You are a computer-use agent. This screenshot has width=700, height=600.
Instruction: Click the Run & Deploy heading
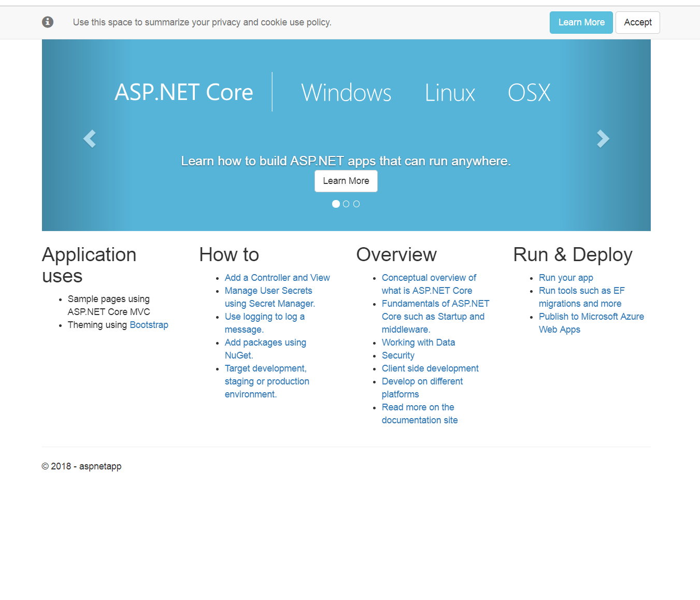pyautogui.click(x=573, y=255)
